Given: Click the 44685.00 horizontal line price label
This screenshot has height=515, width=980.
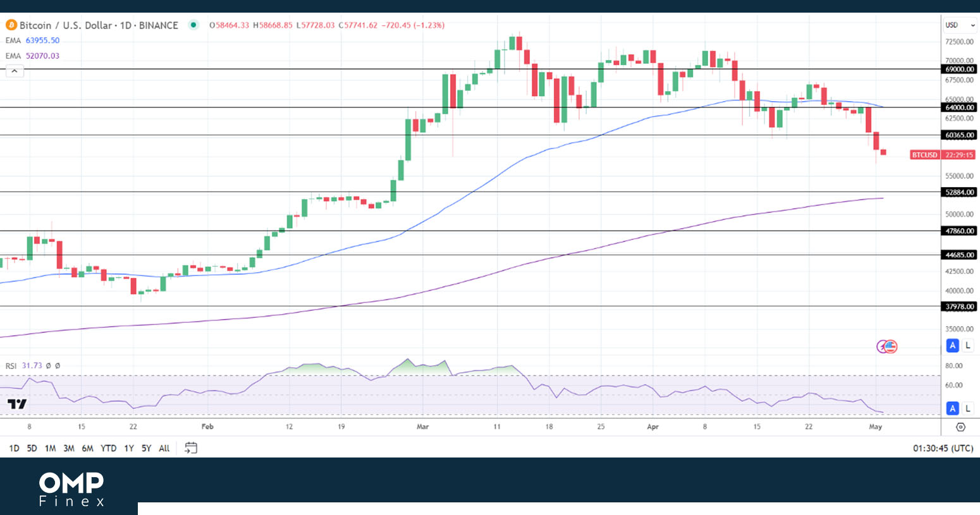Looking at the screenshot, I should click(x=959, y=255).
